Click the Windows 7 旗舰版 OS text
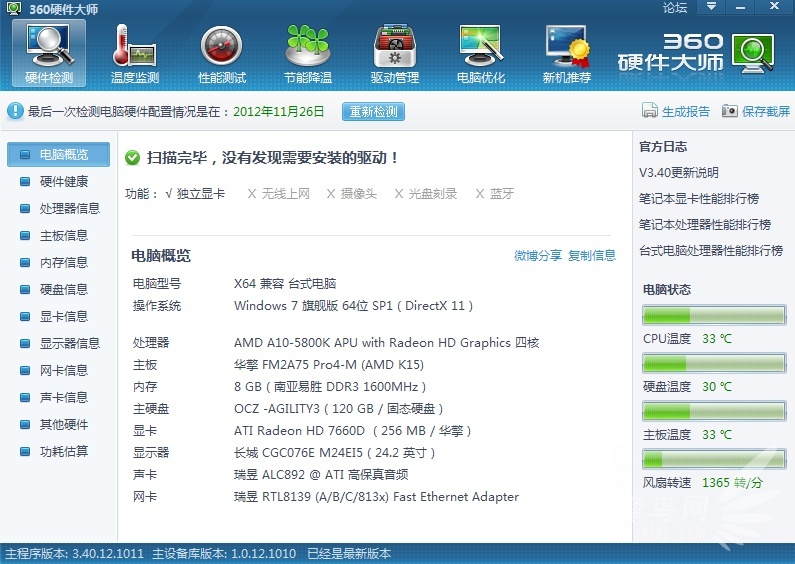 click(x=353, y=305)
